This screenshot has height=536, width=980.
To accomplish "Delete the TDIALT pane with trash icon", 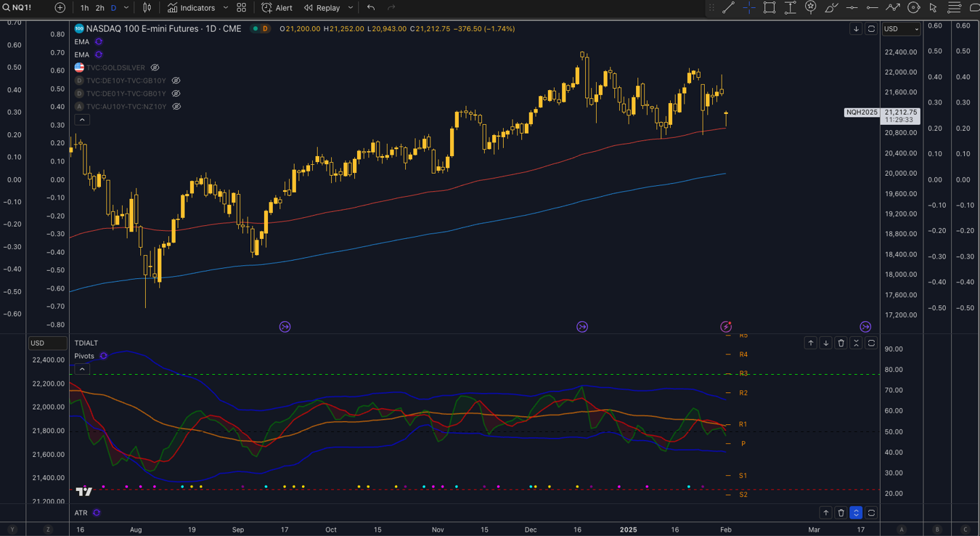I will (x=841, y=343).
